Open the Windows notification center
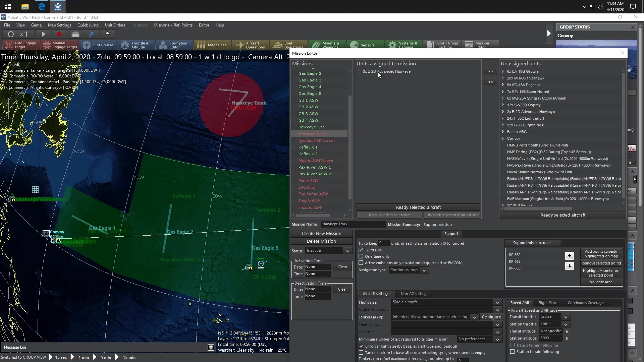This screenshot has width=644, height=362. pyautogui.click(x=633, y=7)
